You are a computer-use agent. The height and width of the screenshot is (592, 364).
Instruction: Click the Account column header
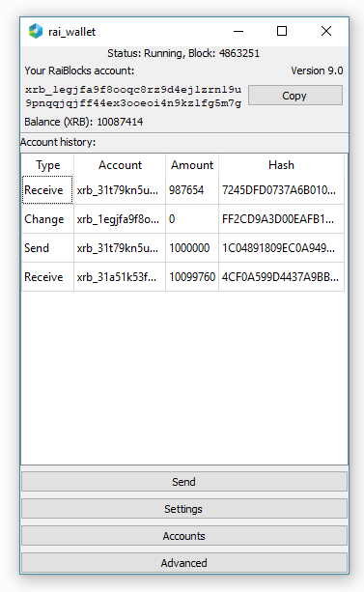click(120, 165)
